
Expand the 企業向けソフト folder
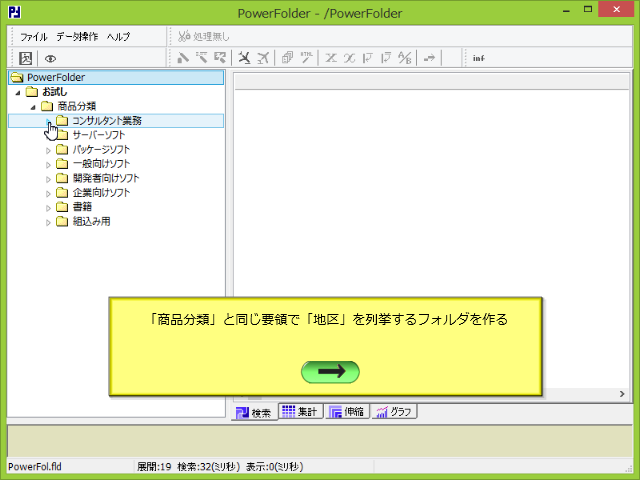[x=48, y=193]
